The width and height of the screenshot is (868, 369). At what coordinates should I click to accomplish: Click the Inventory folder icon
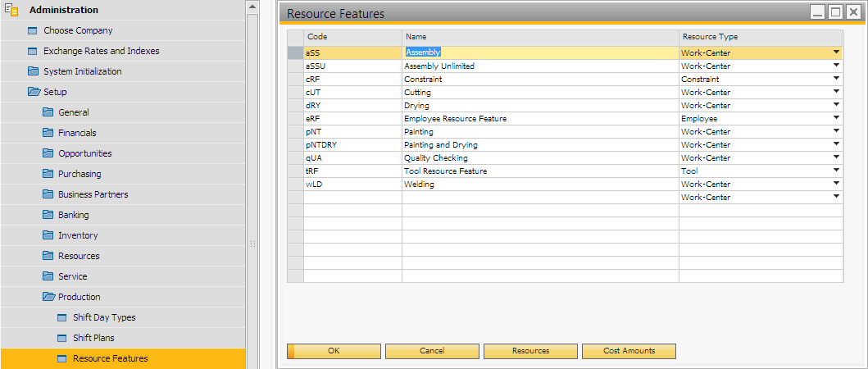(48, 235)
